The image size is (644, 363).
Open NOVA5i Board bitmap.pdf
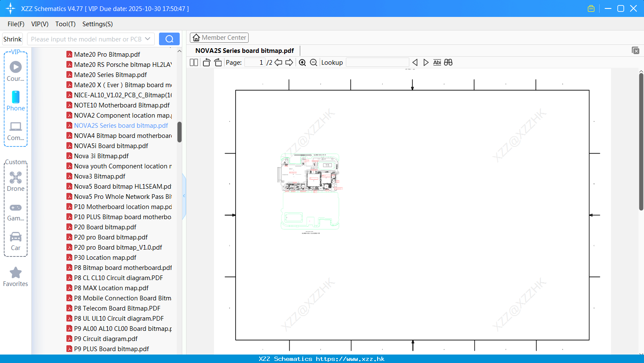pos(111,146)
